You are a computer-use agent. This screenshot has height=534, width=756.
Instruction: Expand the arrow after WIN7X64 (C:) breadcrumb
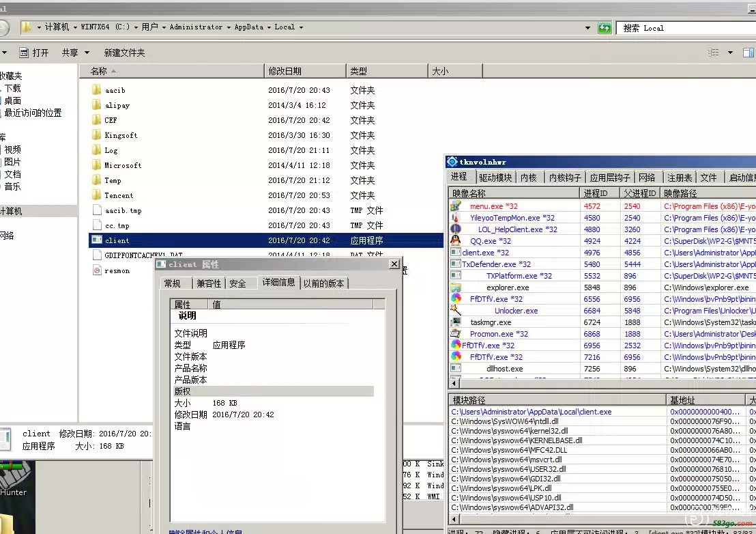[x=136, y=27]
